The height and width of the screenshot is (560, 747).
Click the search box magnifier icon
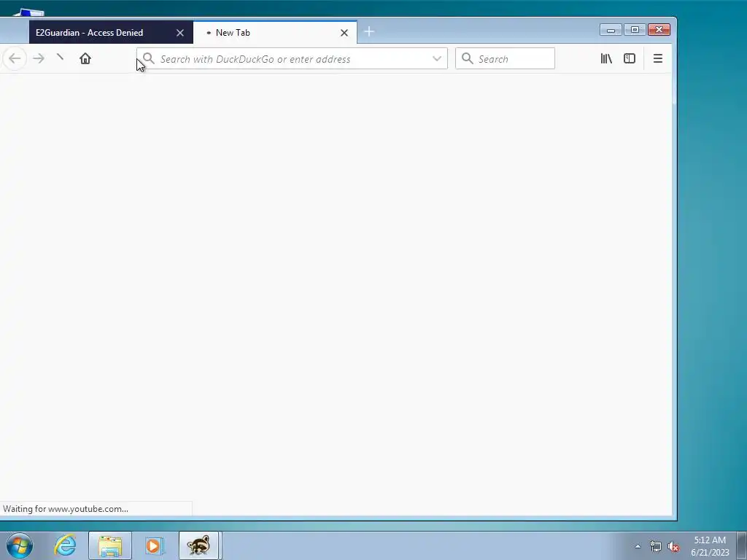click(468, 58)
